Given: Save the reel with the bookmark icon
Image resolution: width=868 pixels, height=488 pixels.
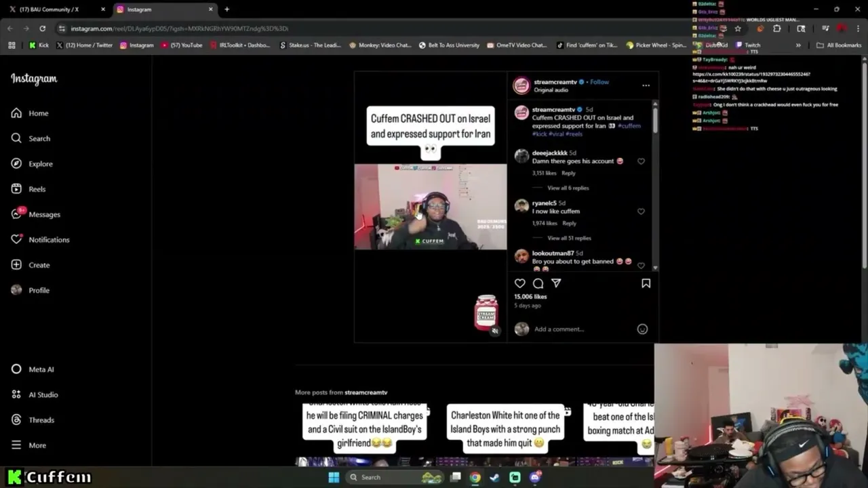Looking at the screenshot, I should coord(646,283).
